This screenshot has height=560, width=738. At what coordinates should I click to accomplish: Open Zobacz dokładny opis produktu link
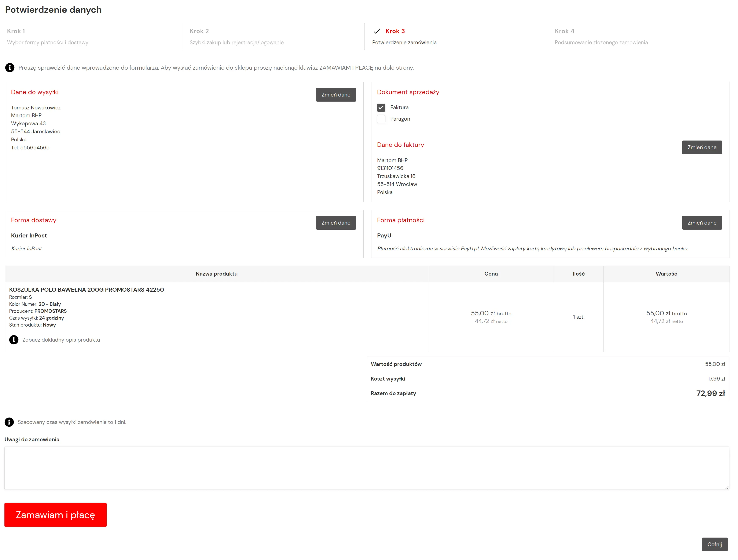tap(61, 340)
